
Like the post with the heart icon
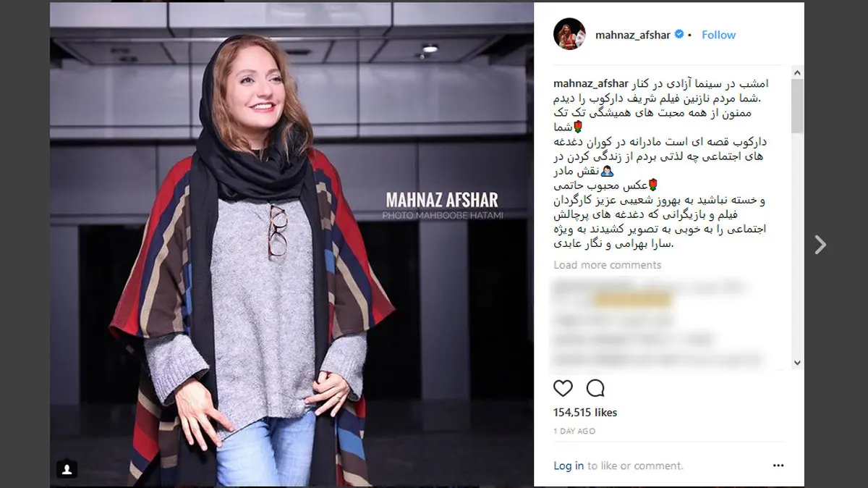pos(563,388)
